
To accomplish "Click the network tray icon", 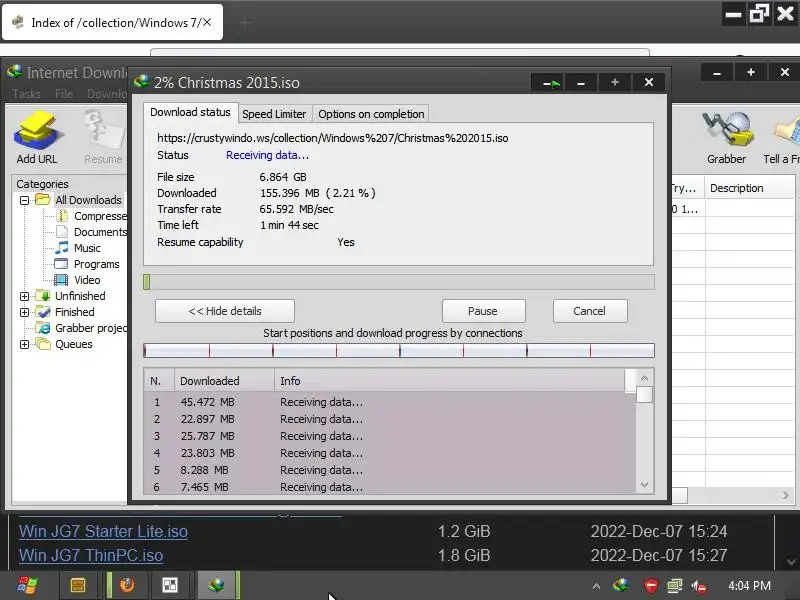I will tap(674, 586).
